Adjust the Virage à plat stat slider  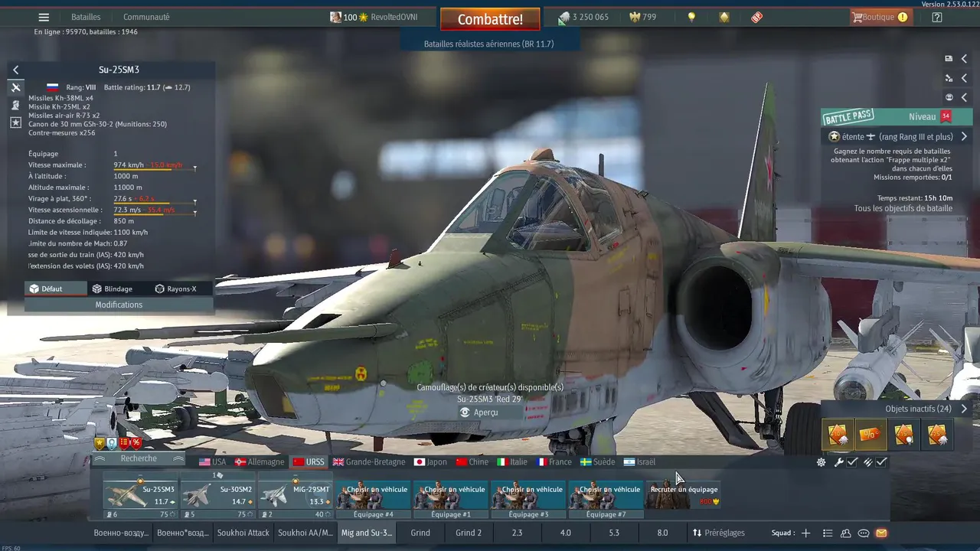coord(155,202)
